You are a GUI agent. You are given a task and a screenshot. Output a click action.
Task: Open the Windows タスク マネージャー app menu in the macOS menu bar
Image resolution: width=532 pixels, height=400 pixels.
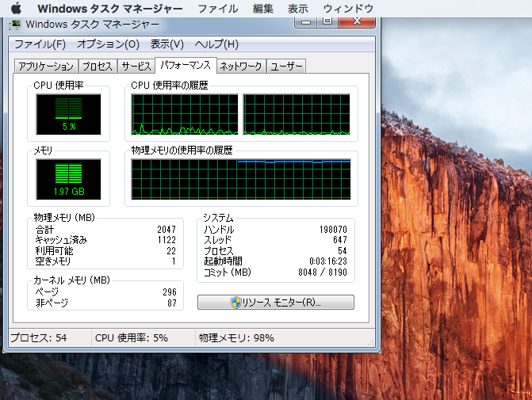(110, 9)
